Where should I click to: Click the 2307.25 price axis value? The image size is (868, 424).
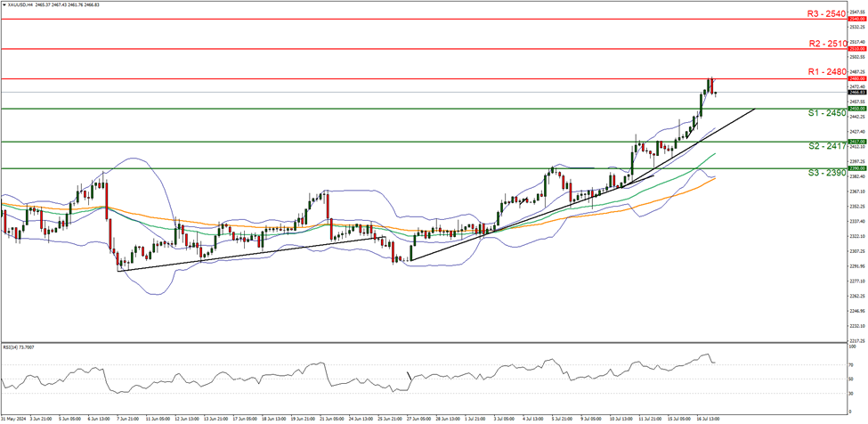[x=856, y=252]
